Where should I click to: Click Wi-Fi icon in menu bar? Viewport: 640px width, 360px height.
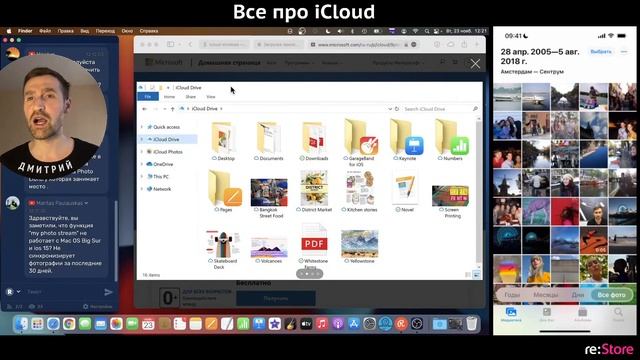click(416, 31)
